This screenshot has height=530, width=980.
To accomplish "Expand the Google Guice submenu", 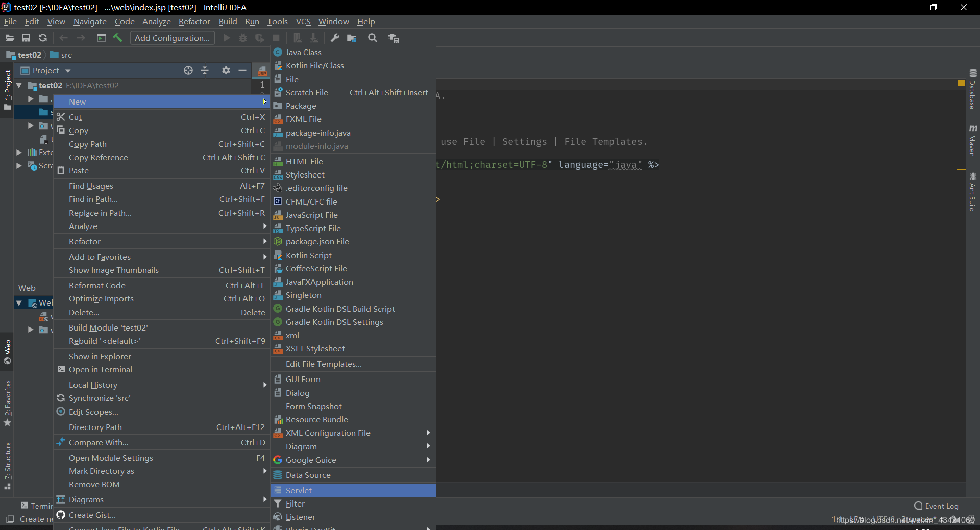I will 353,460.
